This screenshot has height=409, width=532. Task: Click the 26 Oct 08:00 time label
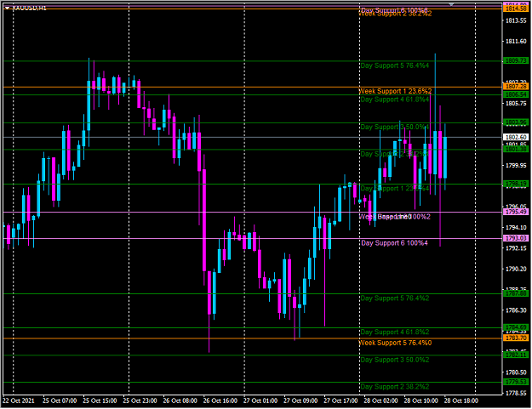(x=180, y=400)
